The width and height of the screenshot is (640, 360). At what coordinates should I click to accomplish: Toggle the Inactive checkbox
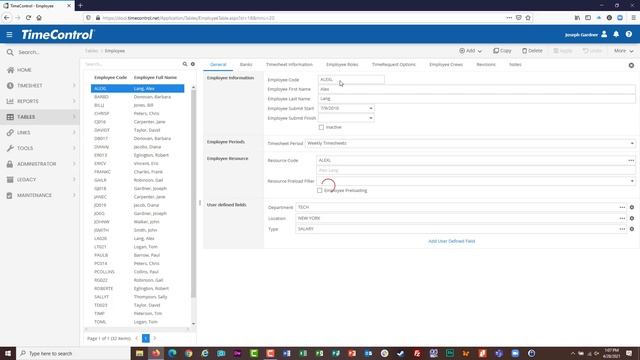click(x=321, y=127)
